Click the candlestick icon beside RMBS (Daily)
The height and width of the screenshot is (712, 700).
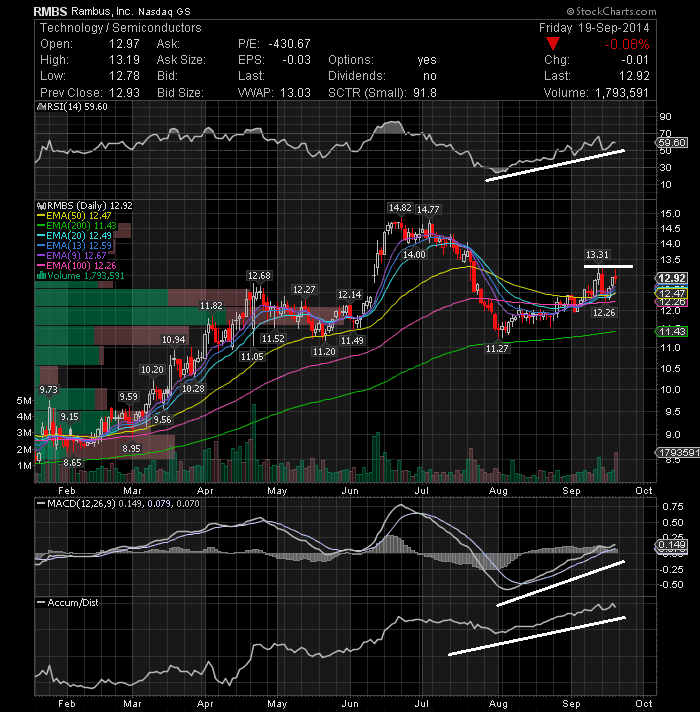tap(41, 206)
